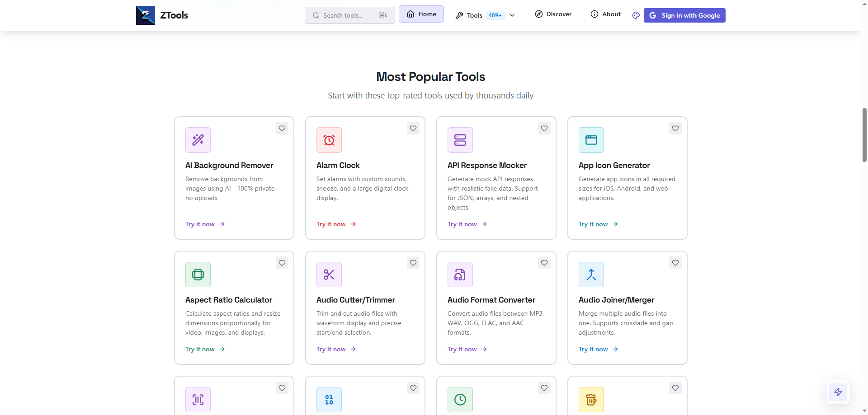Click the lightning bolt quick-action button
Screen dimensions: 868x415
click(x=838, y=392)
